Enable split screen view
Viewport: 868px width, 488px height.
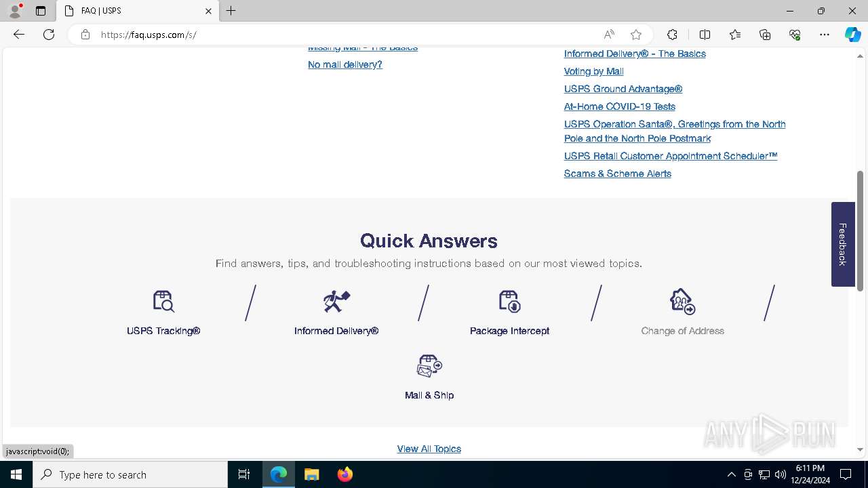tap(705, 35)
